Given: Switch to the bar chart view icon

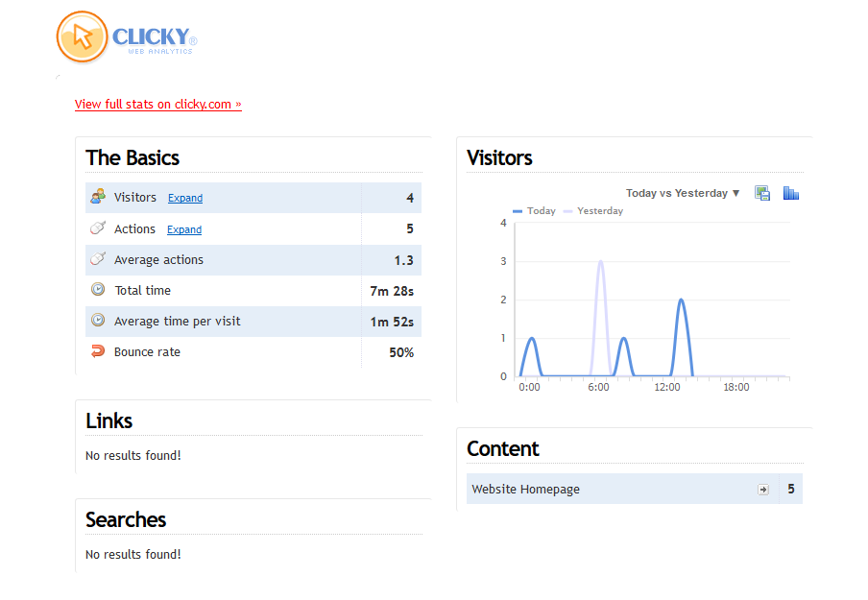Looking at the screenshot, I should 791,193.
